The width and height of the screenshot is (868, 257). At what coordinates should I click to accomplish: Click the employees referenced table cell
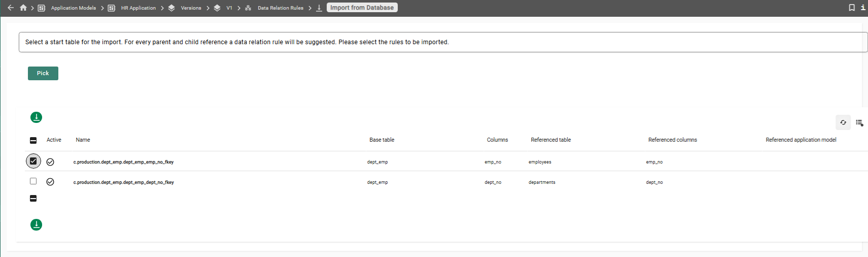(540, 162)
